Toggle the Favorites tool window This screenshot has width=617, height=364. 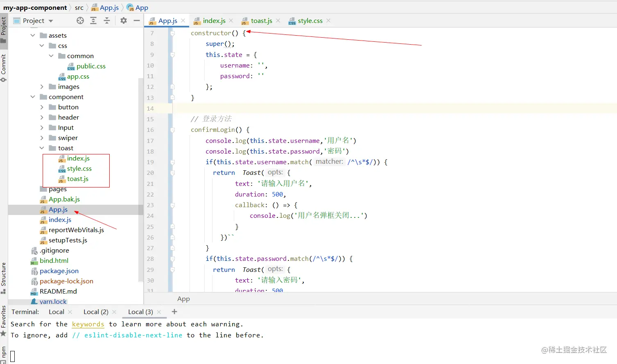click(4, 321)
